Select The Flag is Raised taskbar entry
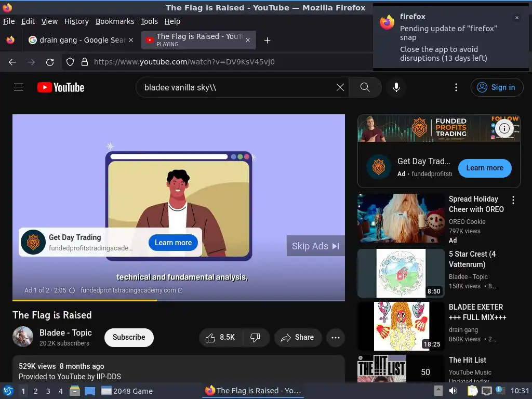The image size is (532, 399). click(x=253, y=391)
